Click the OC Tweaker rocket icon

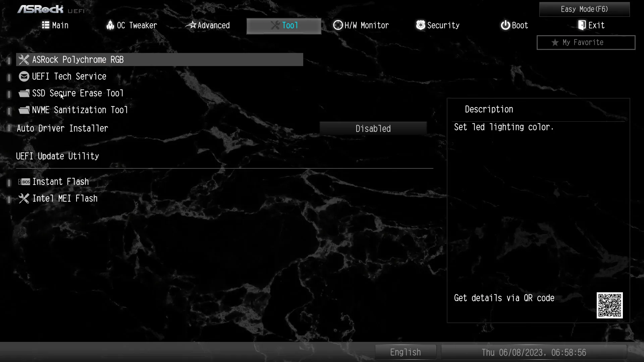tap(110, 25)
